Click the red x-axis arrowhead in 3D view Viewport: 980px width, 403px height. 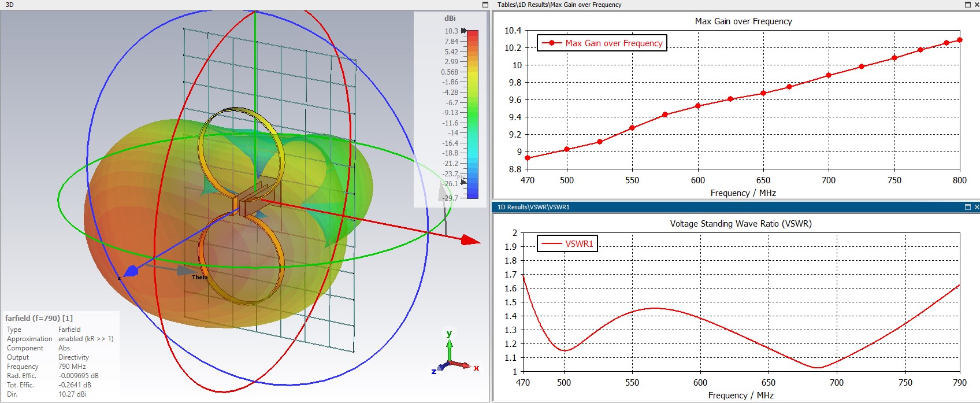(x=471, y=239)
